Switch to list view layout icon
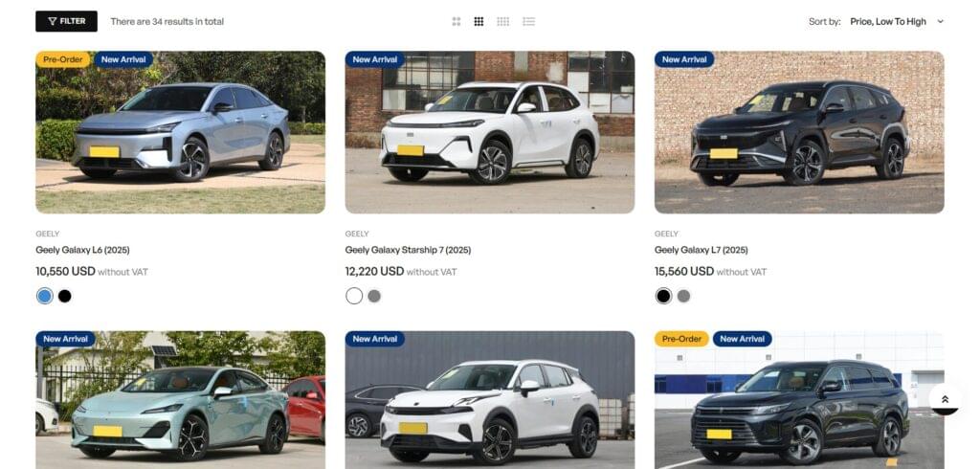 tap(528, 21)
